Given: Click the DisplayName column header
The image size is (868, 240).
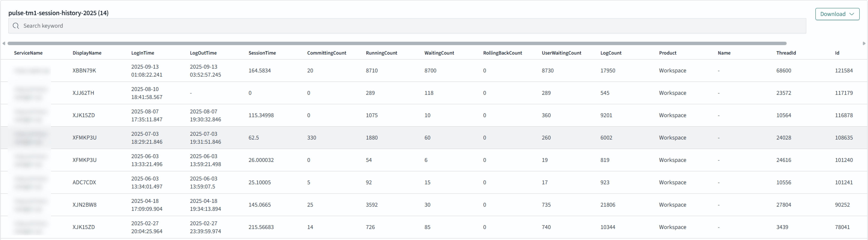Looking at the screenshot, I should tap(87, 53).
